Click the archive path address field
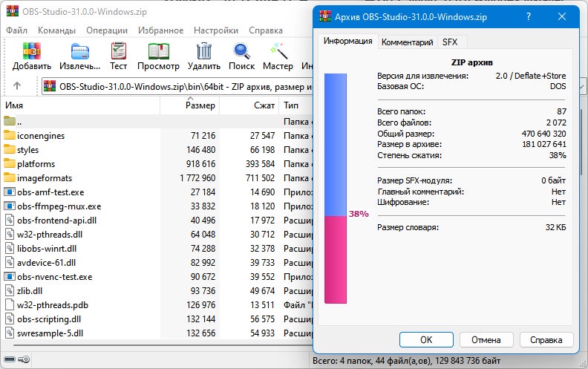 click(x=177, y=86)
